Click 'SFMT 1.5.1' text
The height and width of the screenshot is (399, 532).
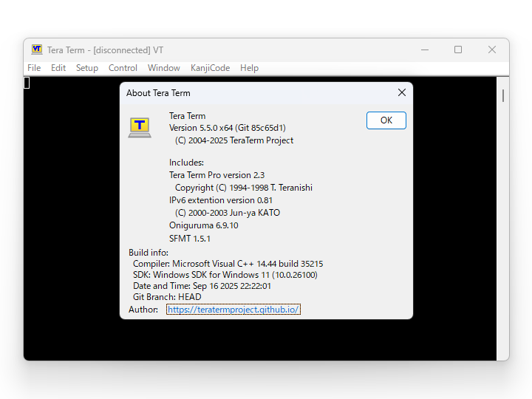[x=190, y=239]
